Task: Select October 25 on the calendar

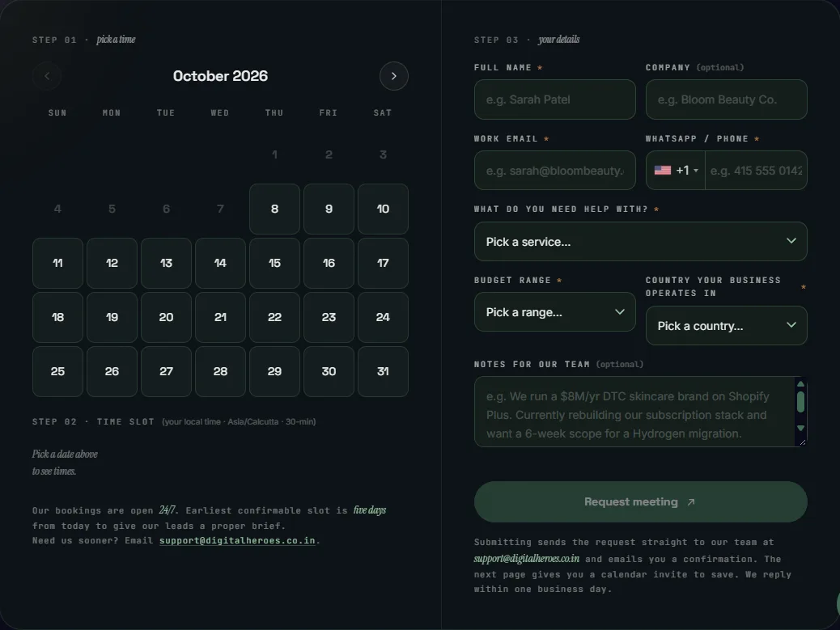Action: pos(57,371)
